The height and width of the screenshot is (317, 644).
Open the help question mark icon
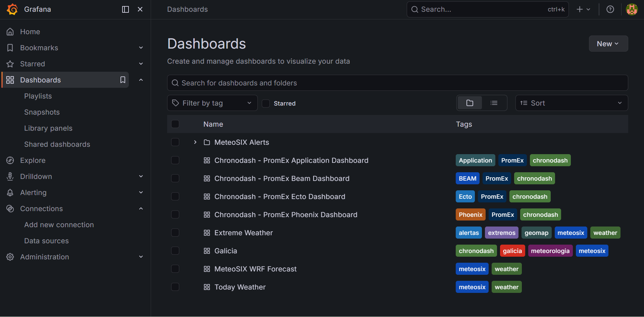coord(610,9)
